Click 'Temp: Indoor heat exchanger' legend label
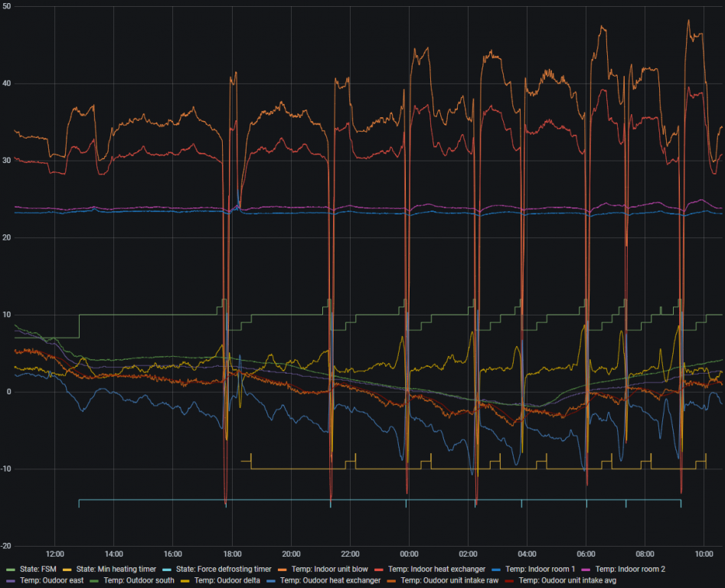725x588 pixels. point(436,569)
